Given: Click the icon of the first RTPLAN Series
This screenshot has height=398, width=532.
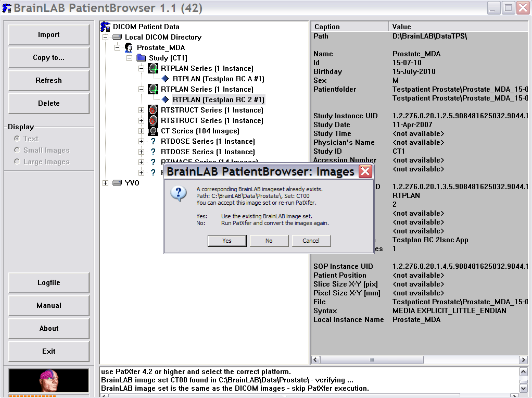Looking at the screenshot, I should pos(153,69).
